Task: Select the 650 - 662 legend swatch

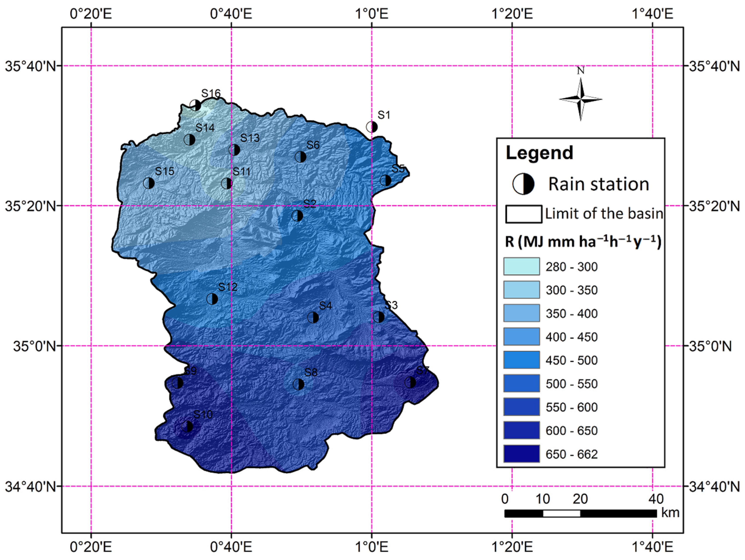Action: click(521, 454)
